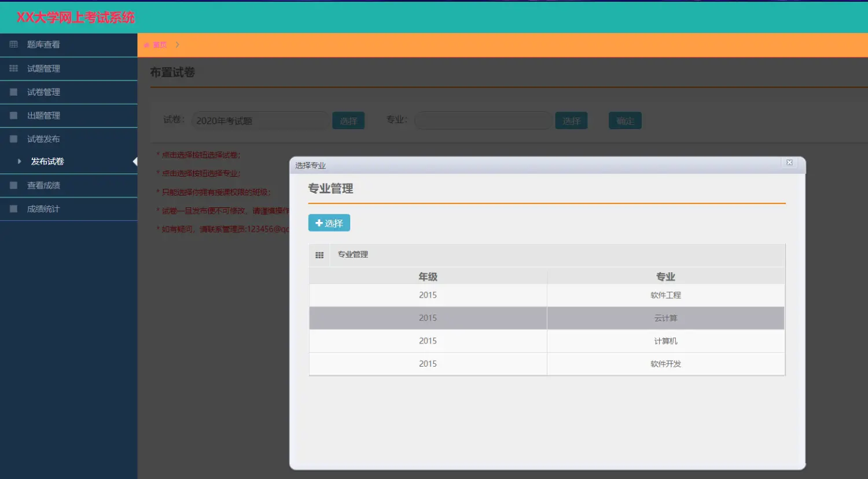Click 2015 in the 软件工程 row
Screen dimensions: 868x479
[428, 295]
